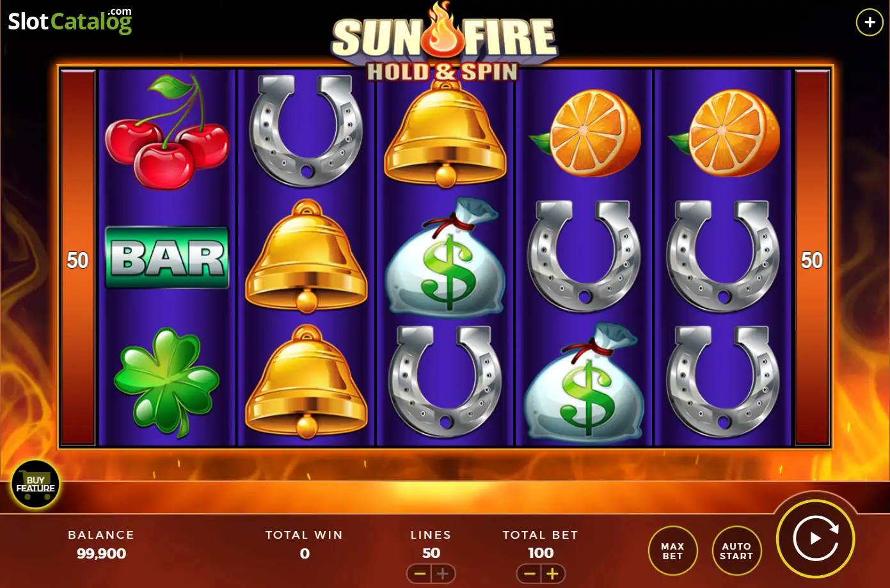Click the plus icon in top-right corner

870,23
